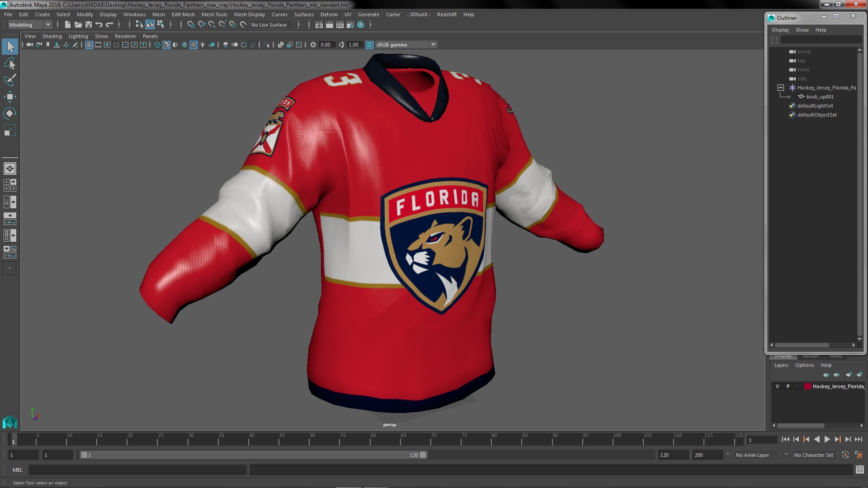Open the panel Shading menu

(x=52, y=36)
